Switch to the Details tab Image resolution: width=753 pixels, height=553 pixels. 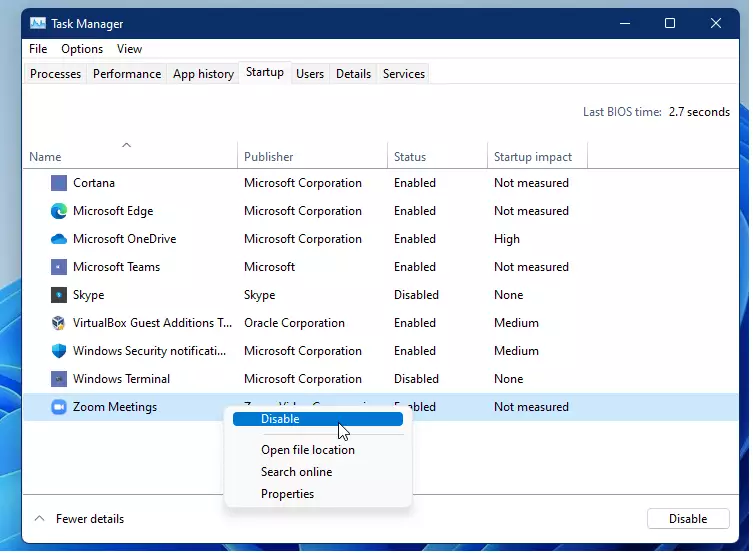(x=353, y=74)
